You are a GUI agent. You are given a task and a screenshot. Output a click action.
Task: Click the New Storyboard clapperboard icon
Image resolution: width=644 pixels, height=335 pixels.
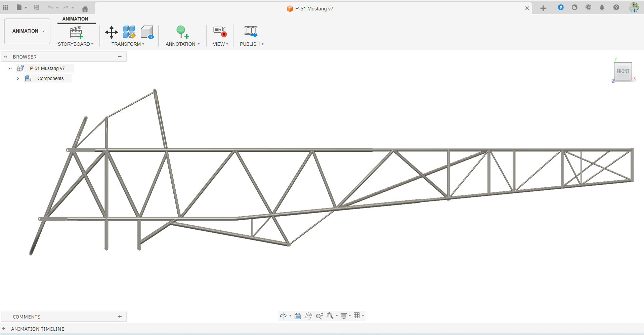click(x=76, y=33)
